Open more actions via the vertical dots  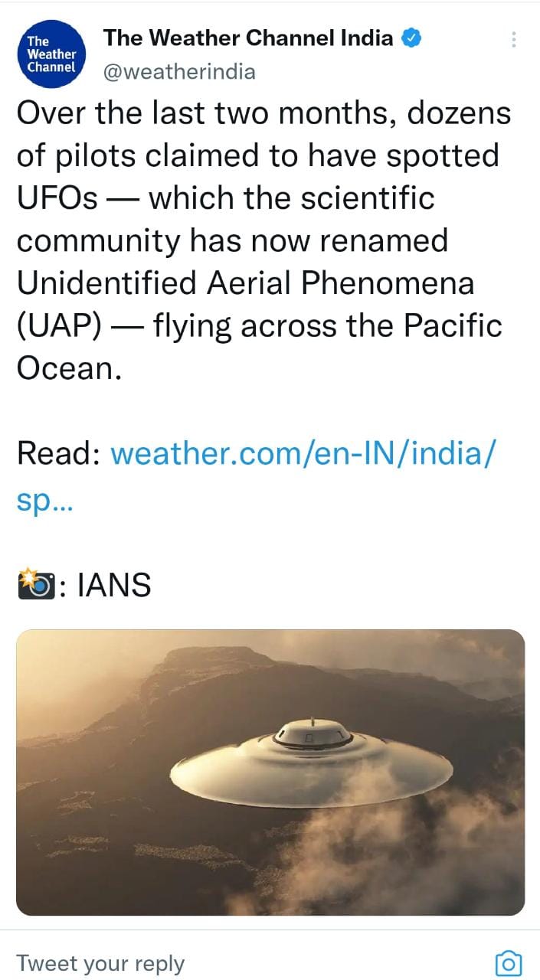click(x=512, y=40)
